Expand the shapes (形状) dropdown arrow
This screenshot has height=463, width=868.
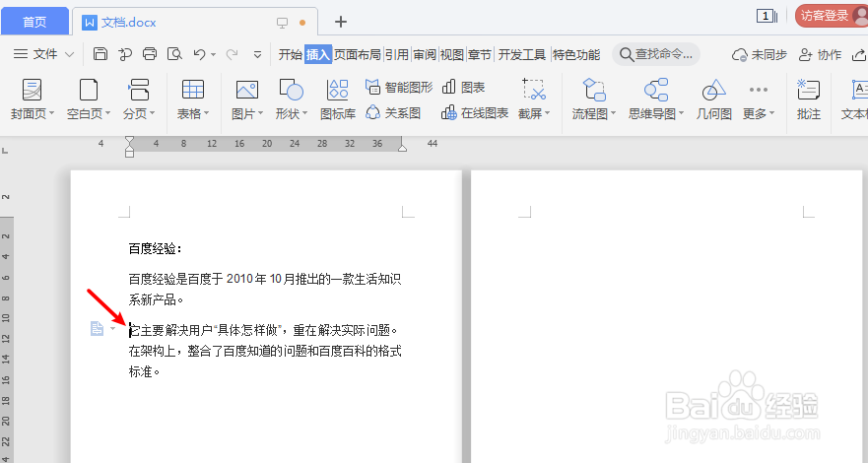tap(304, 113)
